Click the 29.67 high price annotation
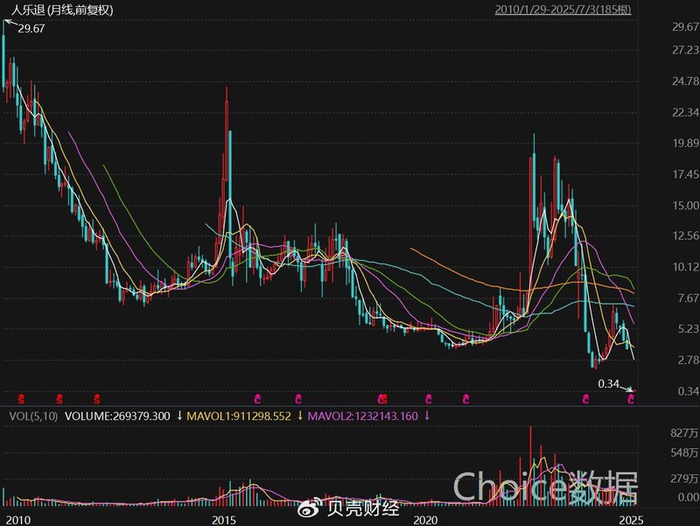Image resolution: width=700 pixels, height=526 pixels. [31, 29]
